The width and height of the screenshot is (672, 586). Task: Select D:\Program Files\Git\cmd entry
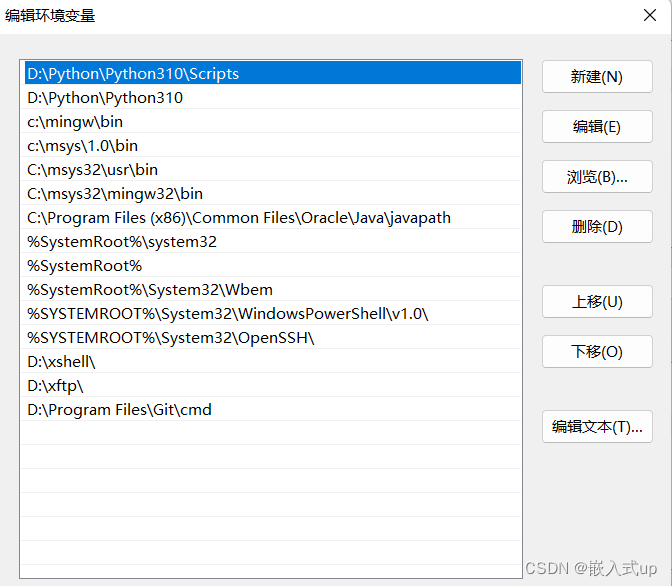273,409
